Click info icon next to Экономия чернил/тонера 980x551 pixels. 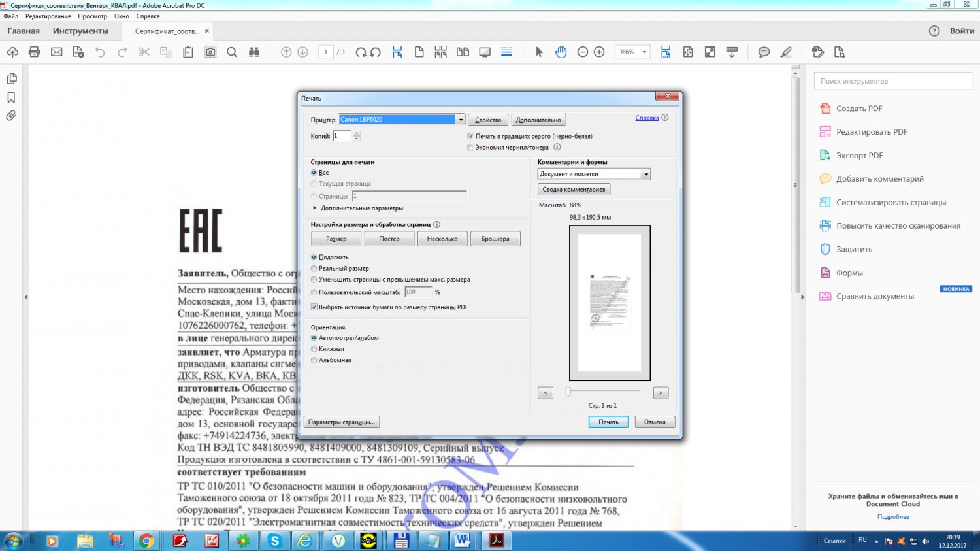click(557, 147)
